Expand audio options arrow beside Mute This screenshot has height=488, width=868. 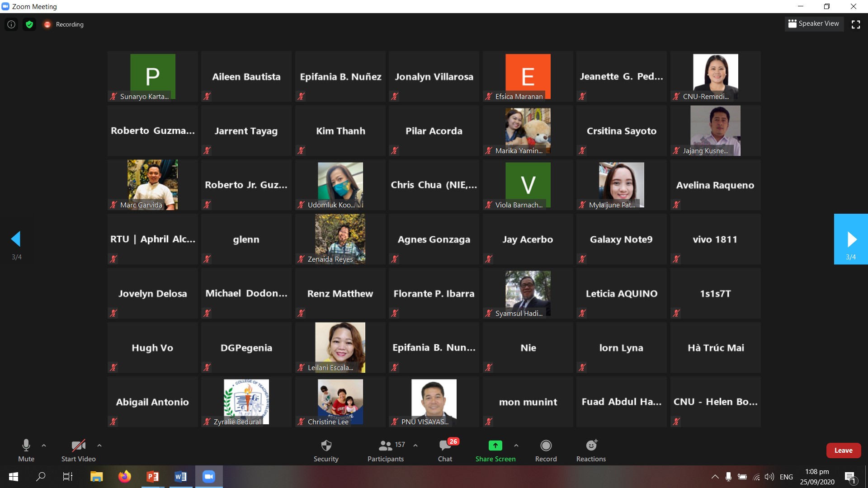click(x=44, y=446)
